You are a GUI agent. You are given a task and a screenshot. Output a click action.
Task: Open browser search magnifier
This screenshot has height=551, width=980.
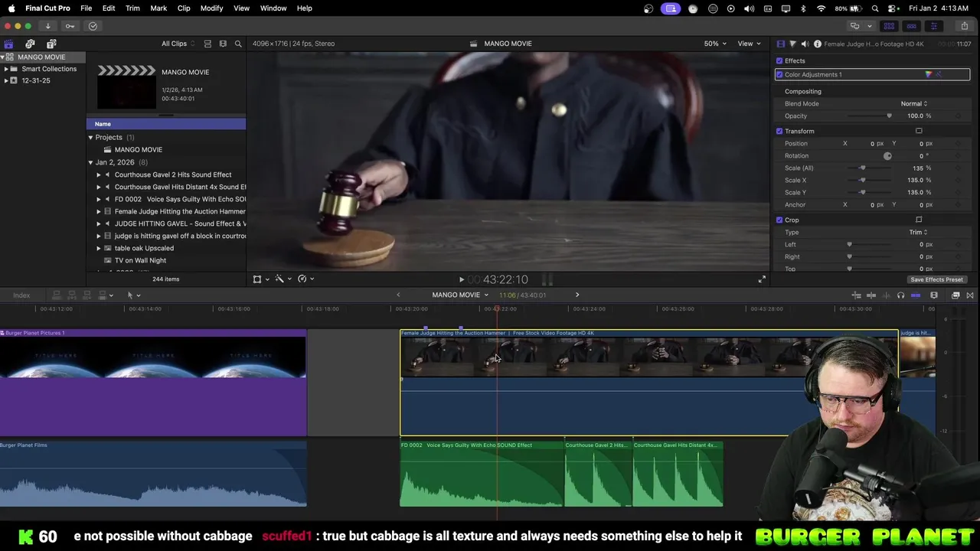tap(238, 44)
